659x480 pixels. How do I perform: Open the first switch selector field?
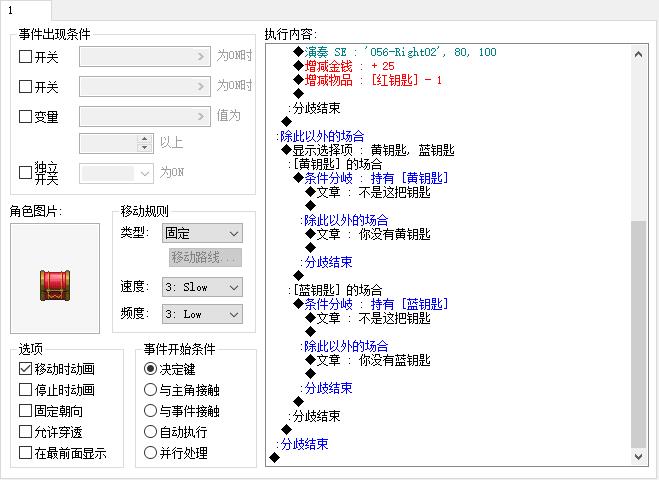point(145,56)
